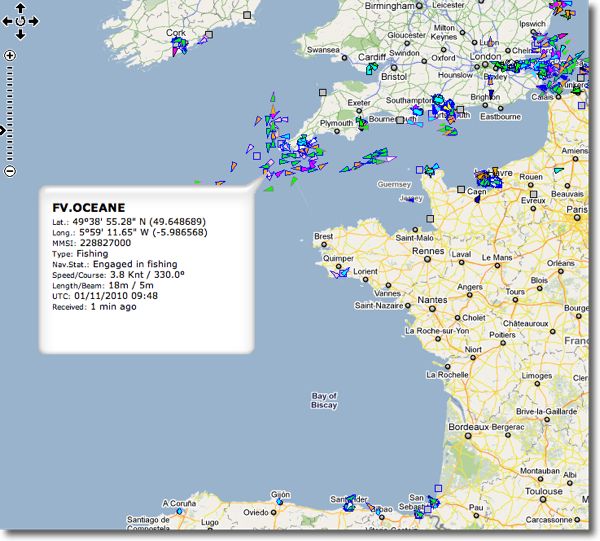Select the green vessel at the popup pointer tip
The width and height of the screenshot is (600, 541).
(268, 187)
